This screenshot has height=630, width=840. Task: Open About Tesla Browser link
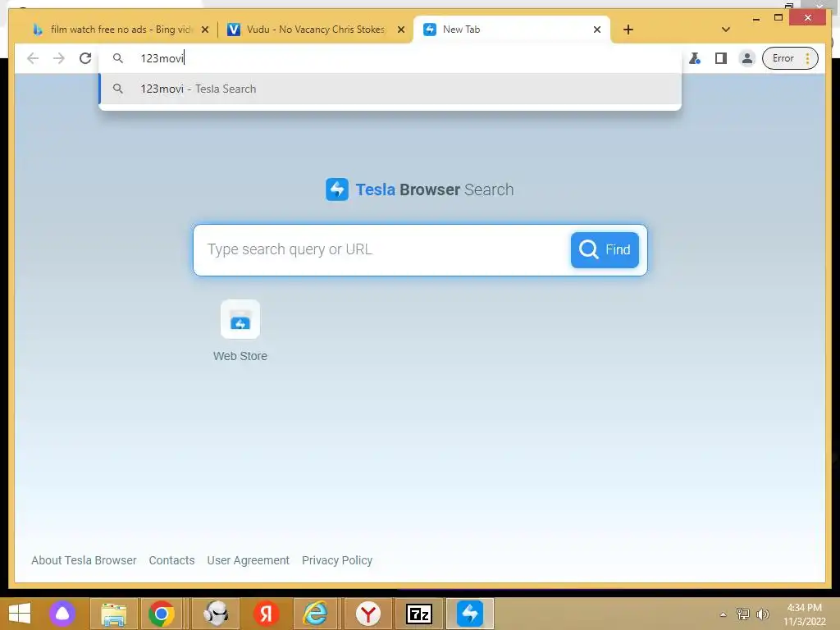pos(84,560)
